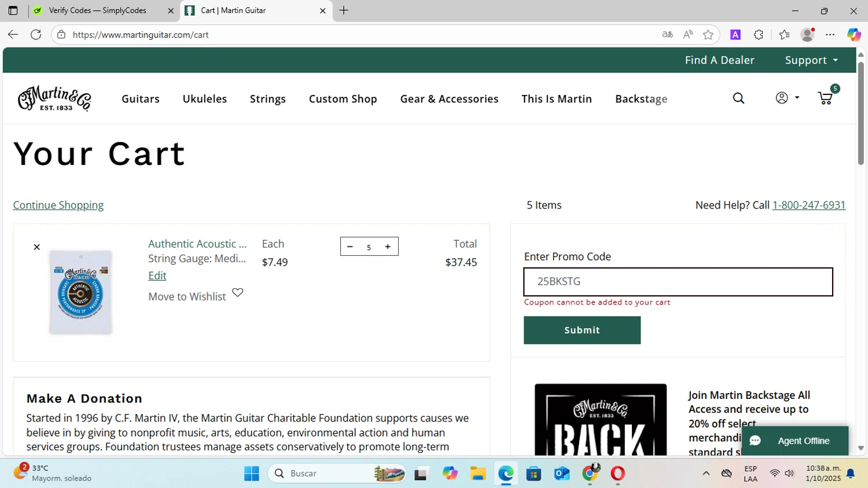Open the browser profile avatar
The height and width of the screenshot is (488, 868).
pos(807,35)
